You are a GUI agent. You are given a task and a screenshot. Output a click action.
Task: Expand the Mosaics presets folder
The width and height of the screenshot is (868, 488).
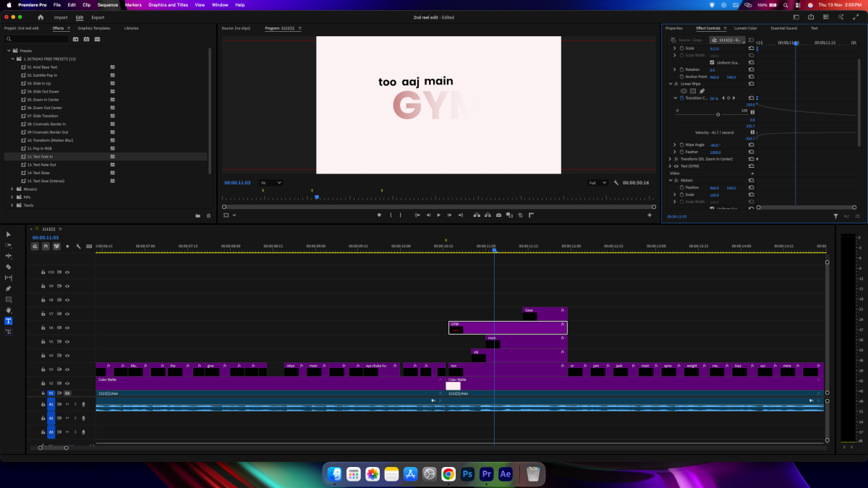click(12, 189)
